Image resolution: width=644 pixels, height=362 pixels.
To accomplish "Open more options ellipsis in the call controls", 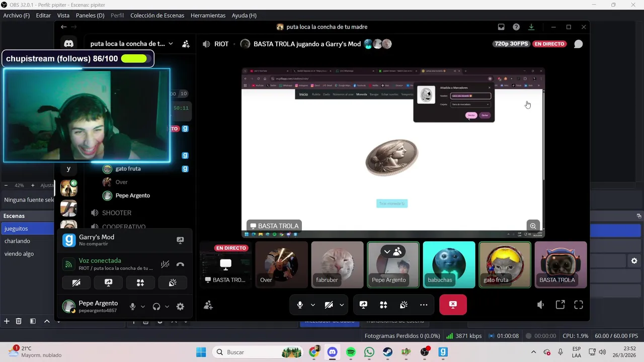I will tap(424, 305).
